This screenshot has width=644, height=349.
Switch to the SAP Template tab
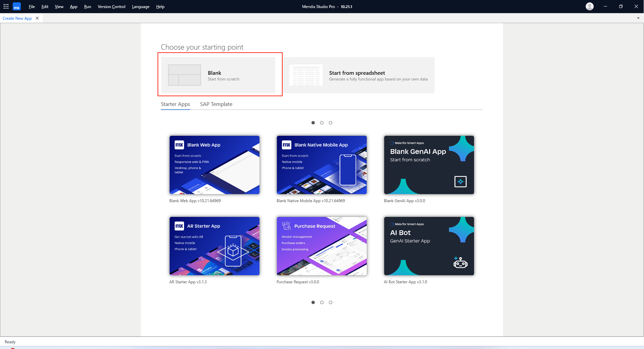tap(216, 104)
